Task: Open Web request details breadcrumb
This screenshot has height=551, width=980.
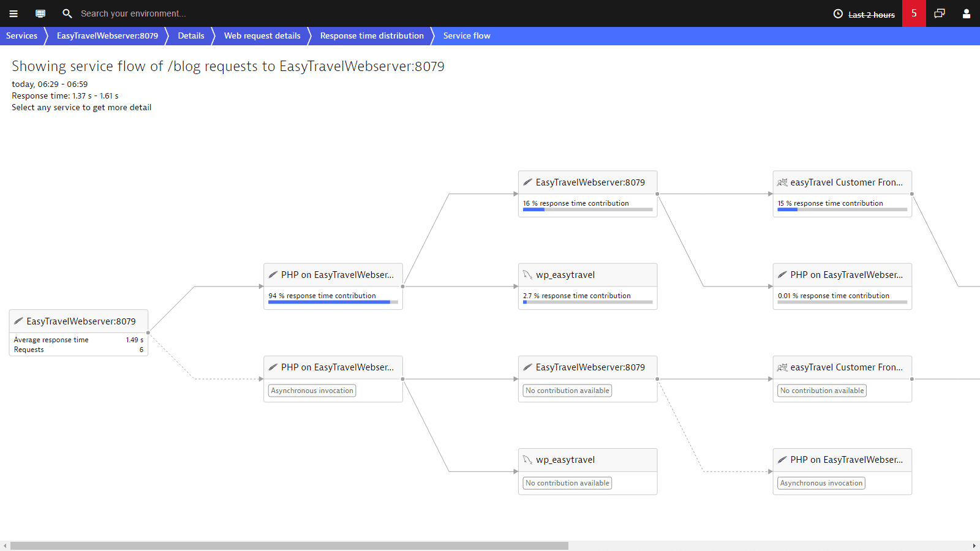Action: (x=262, y=36)
